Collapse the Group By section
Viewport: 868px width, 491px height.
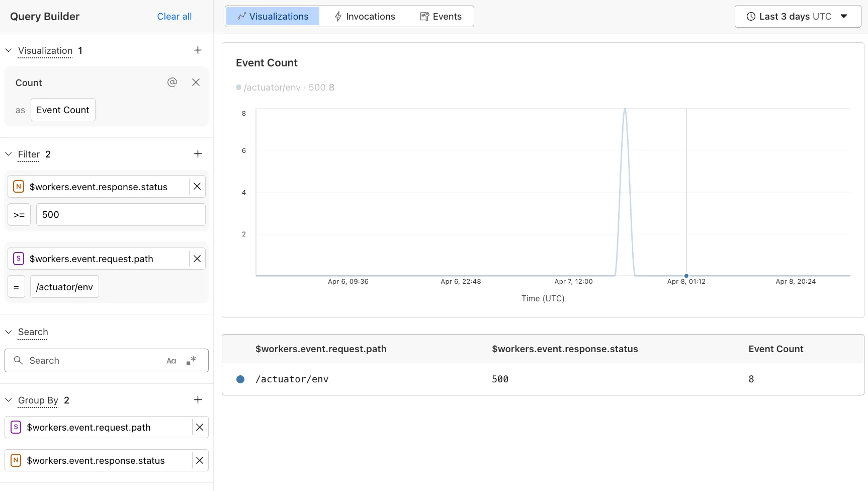[8, 400]
